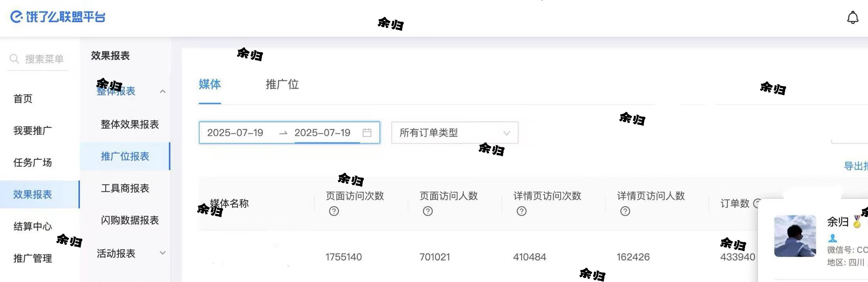Select 工具商报表 in the report list
Screen dimensions: 868x282
[125, 188]
